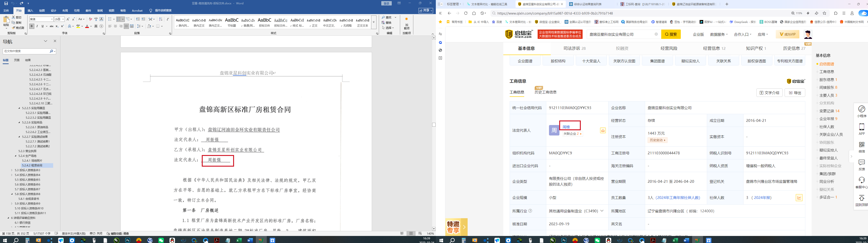Switch Word to web layout view
Image resolution: width=868 pixels, height=243 pixels.
point(420,233)
